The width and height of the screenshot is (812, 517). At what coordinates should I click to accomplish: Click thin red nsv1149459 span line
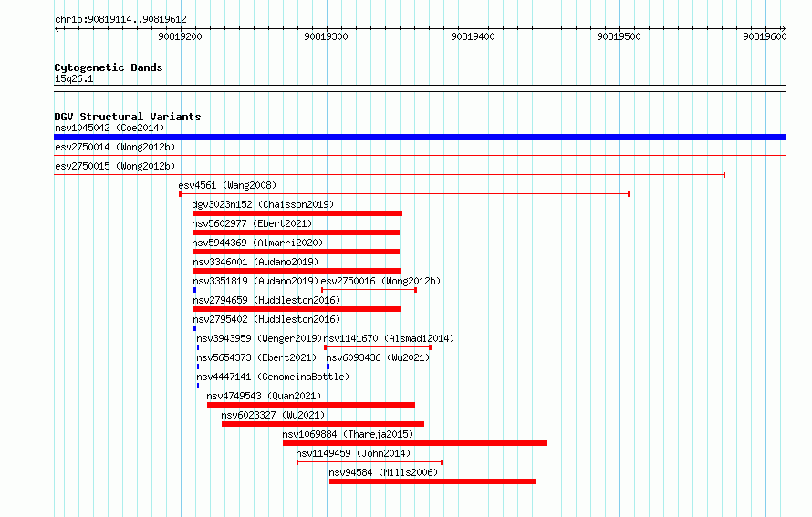point(370,462)
